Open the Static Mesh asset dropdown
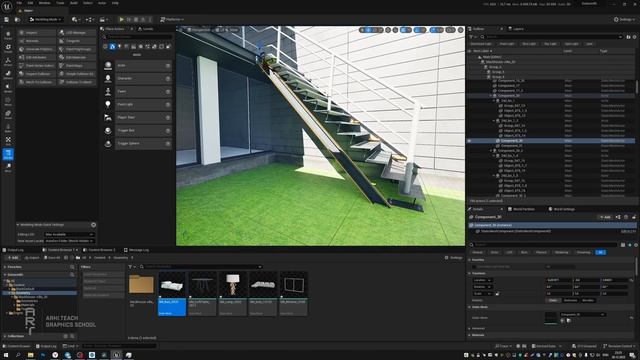 [582, 315]
